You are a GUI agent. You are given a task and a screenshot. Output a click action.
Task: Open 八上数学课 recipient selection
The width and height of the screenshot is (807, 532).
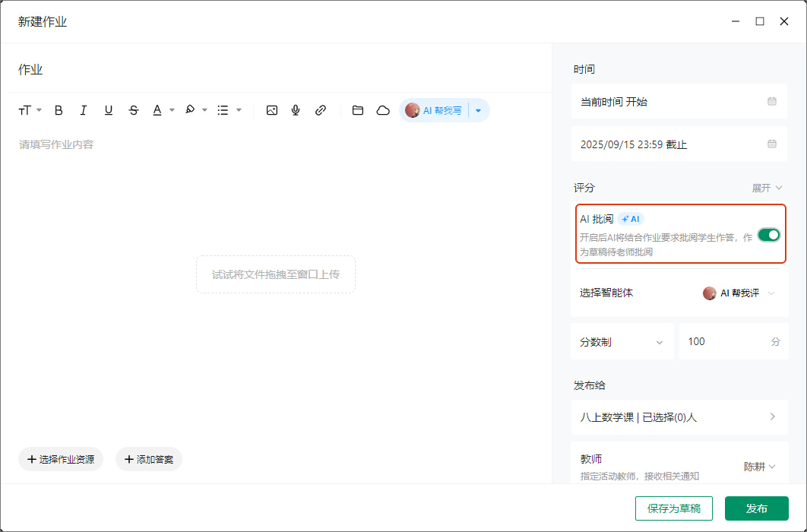679,416
